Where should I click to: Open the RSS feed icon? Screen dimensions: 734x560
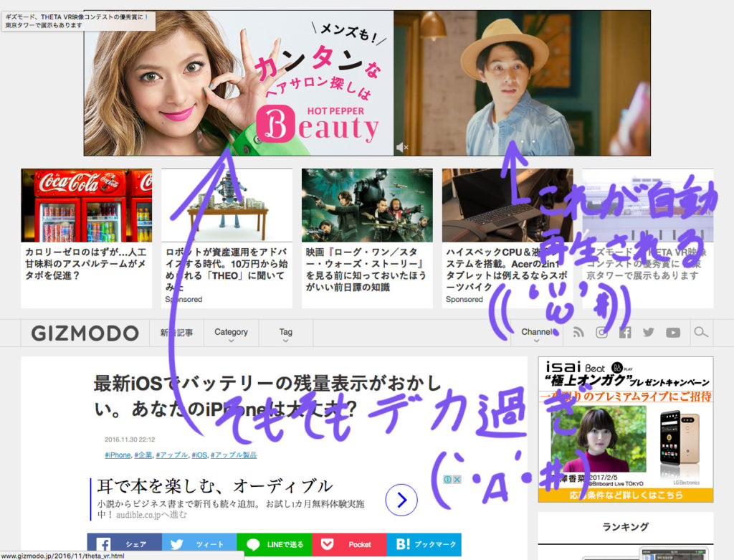point(578,333)
